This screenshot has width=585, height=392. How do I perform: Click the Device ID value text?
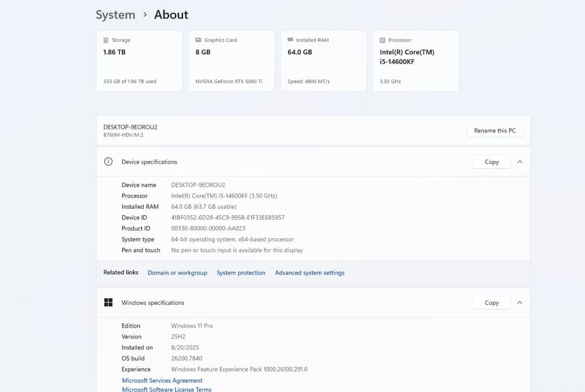(228, 218)
